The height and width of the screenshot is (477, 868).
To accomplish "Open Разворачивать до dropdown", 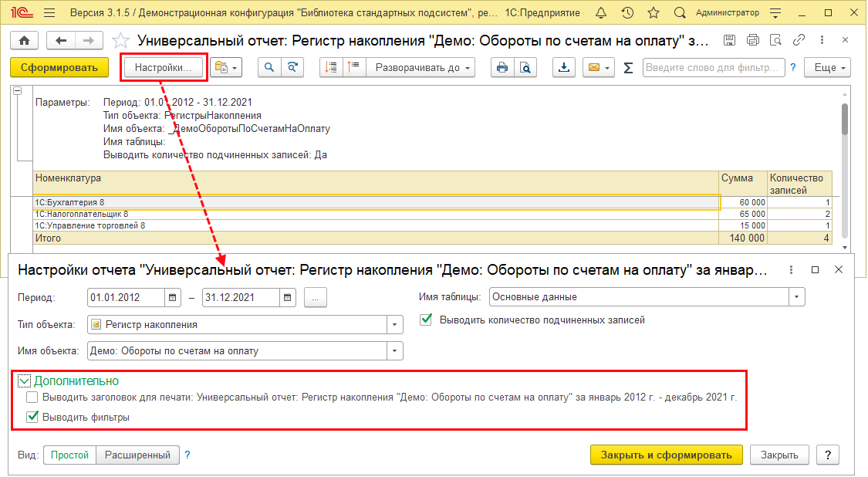I will pyautogui.click(x=422, y=68).
